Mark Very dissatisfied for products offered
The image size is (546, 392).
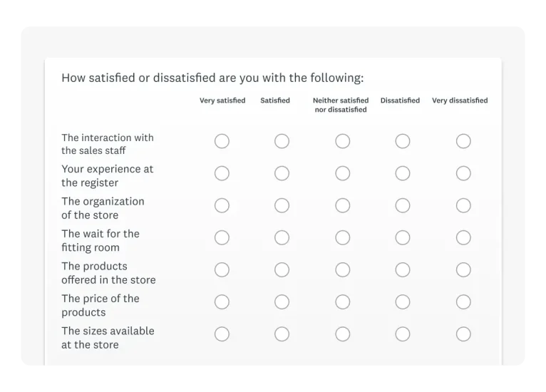pyautogui.click(x=463, y=270)
